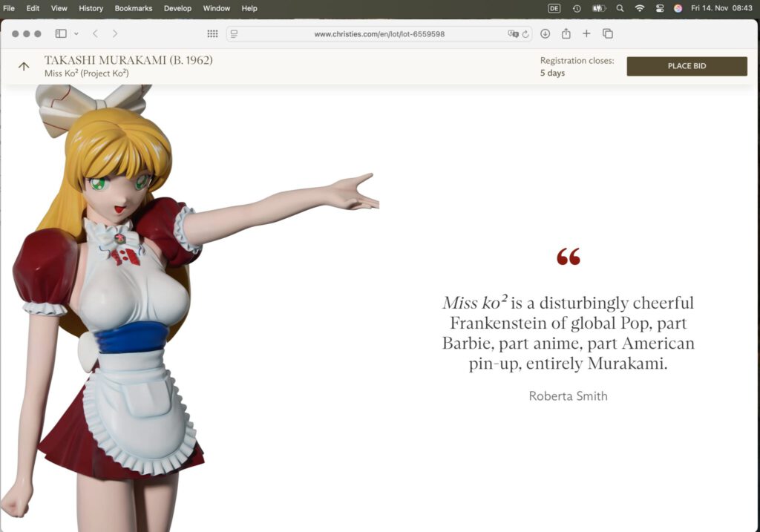
Task: Show Safari downloads
Action: click(545, 33)
